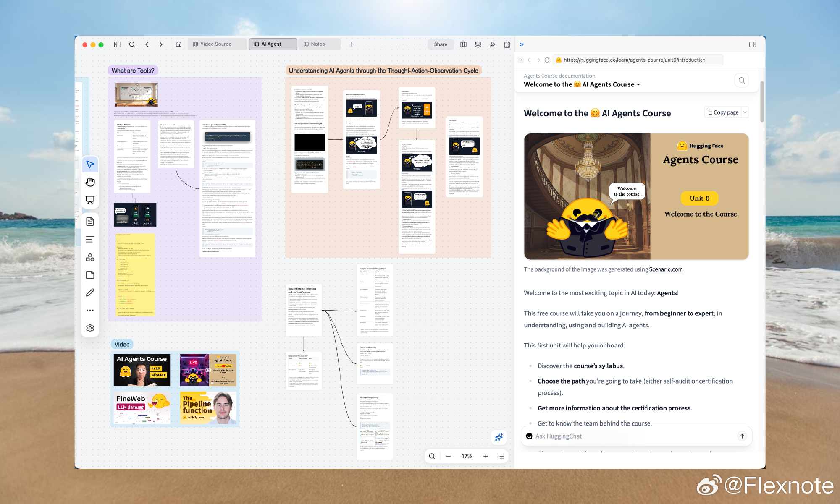Switch to Notes tab
The height and width of the screenshot is (504, 840).
[319, 44]
